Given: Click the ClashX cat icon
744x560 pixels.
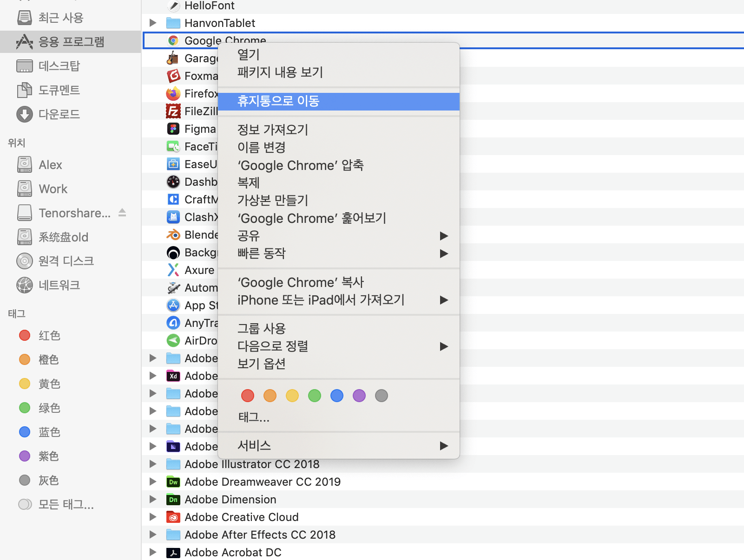Looking at the screenshot, I should (x=173, y=217).
